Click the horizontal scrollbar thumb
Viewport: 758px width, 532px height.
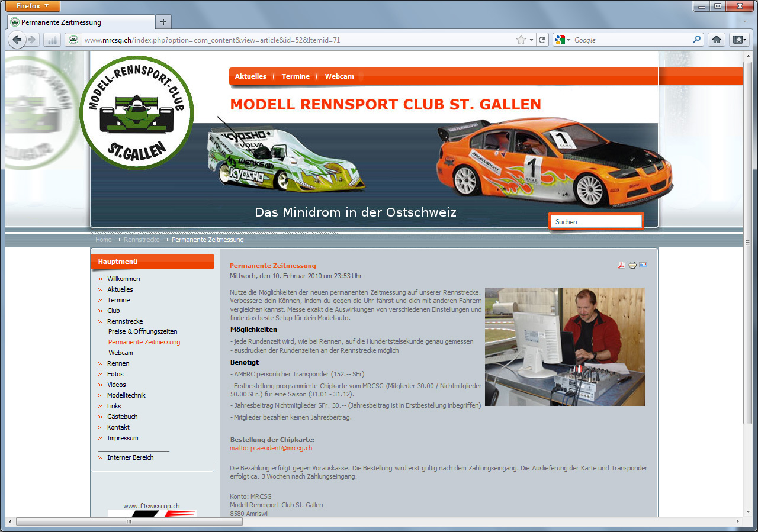click(129, 522)
